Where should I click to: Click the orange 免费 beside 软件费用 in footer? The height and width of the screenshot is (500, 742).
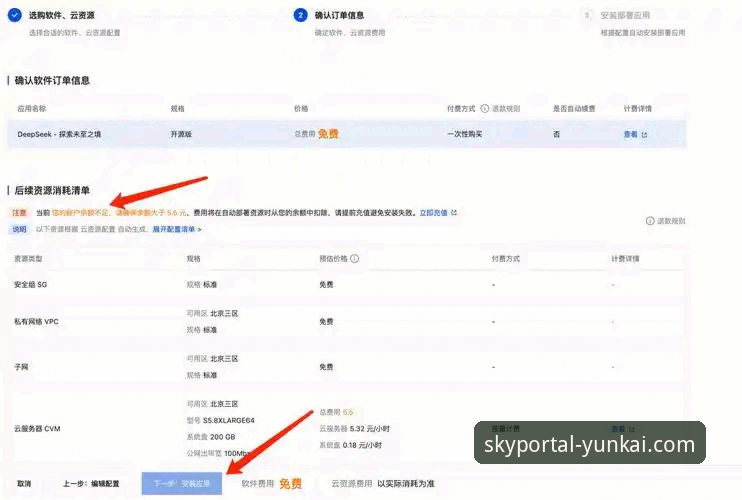[291, 483]
